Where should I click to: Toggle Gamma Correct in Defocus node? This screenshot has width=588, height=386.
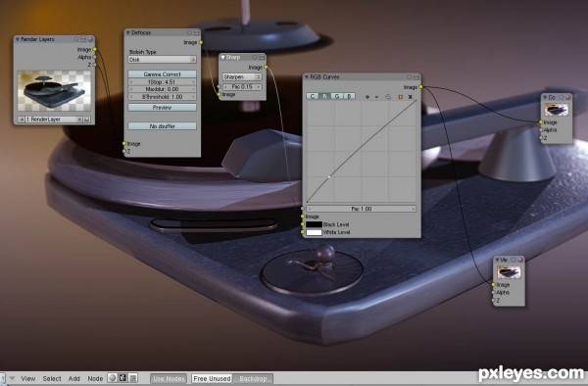[162, 74]
